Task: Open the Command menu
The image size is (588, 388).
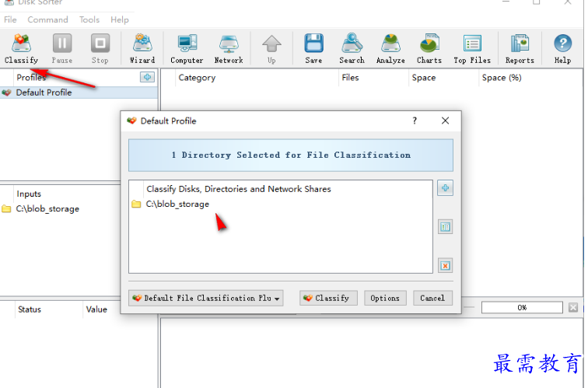Action: [47, 19]
